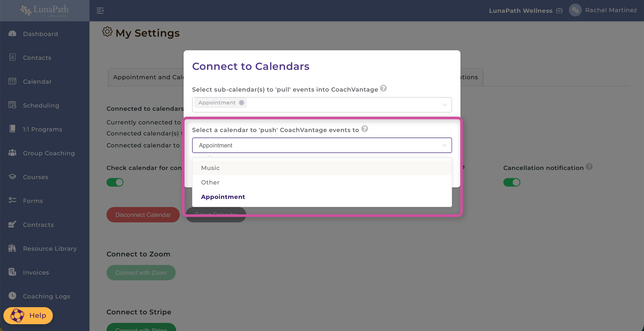This screenshot has height=331, width=644.
Task: Choose Music from the calendar list
Action: (210, 168)
